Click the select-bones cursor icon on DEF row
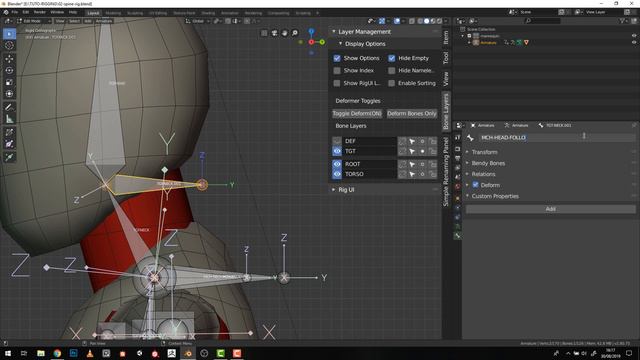The width and height of the screenshot is (640, 360). pyautogui.click(x=412, y=141)
